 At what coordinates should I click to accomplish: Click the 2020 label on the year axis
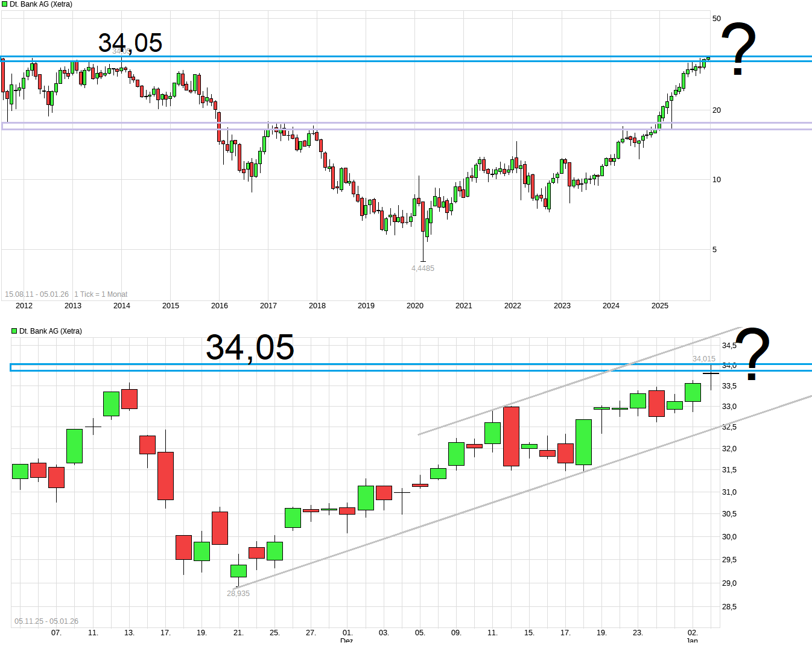415,306
